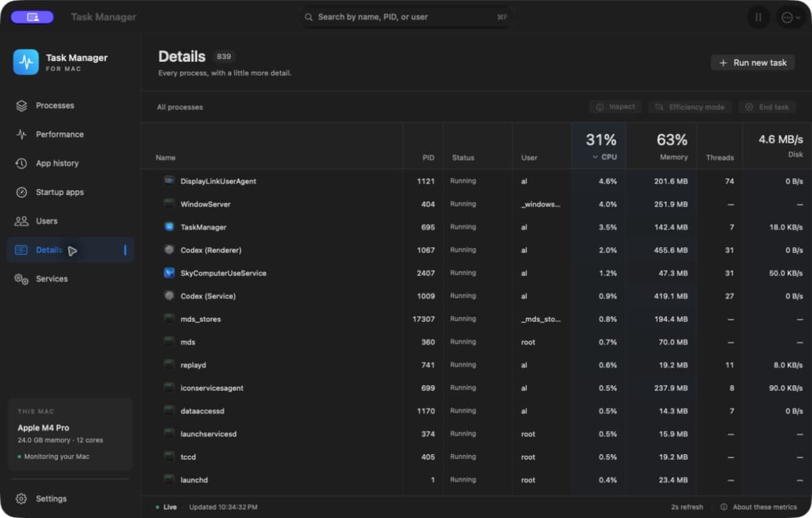Click the launchd process icon
This screenshot has height=518, width=812.
(169, 480)
